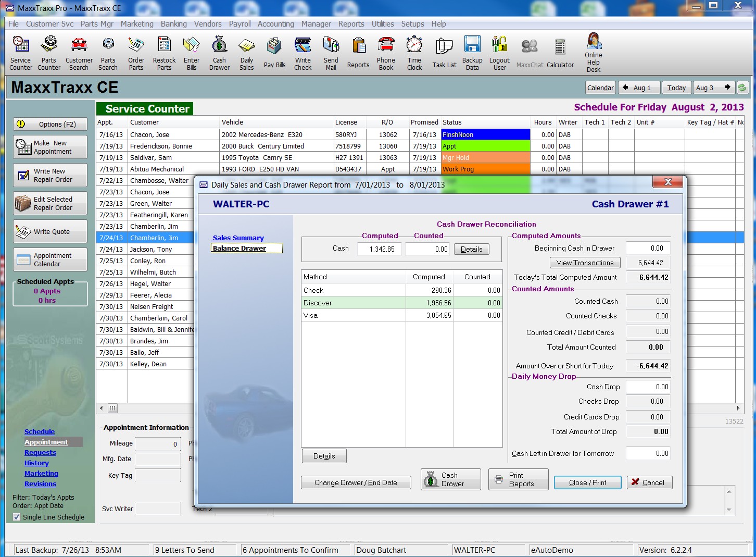Click the Details button next to Cash

coord(472,249)
